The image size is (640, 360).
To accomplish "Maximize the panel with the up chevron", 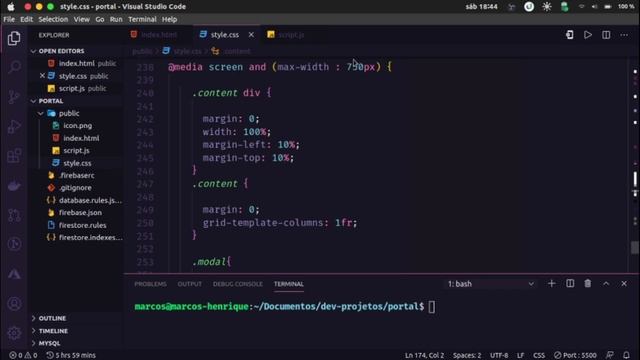I will pos(606,284).
